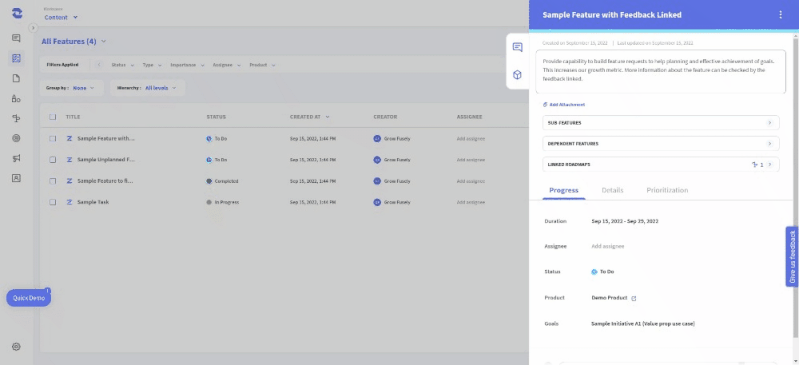Screen dimensions: 799x365
Task: Click Add assignee in Sample Task row
Action: tap(470, 202)
